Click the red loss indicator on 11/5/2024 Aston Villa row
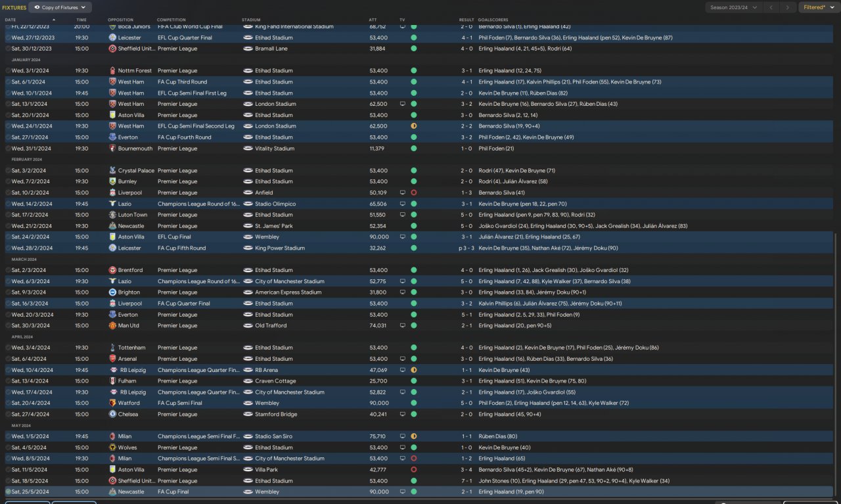Viewport: 841px width, 504px height. (x=414, y=470)
